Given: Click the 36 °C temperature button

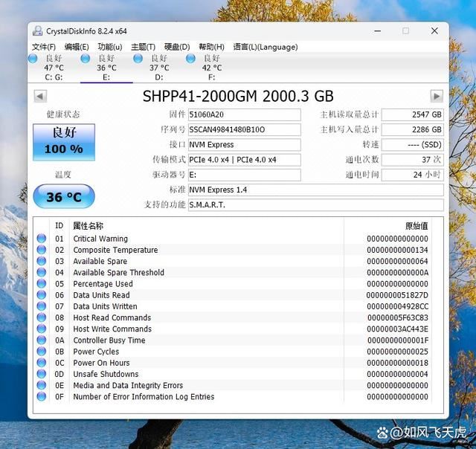Looking at the screenshot, I should pyautogui.click(x=63, y=197).
